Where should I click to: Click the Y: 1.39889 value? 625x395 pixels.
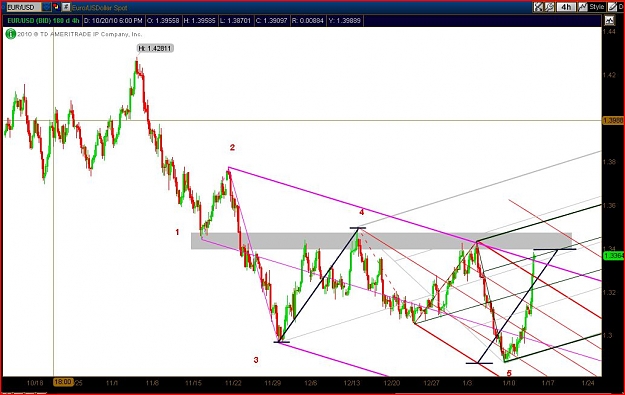344,21
